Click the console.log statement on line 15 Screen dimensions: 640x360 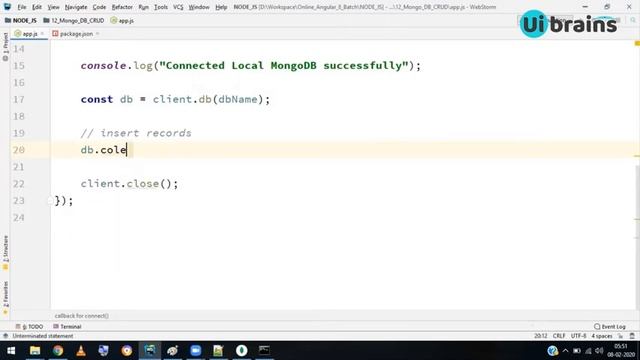point(250,66)
